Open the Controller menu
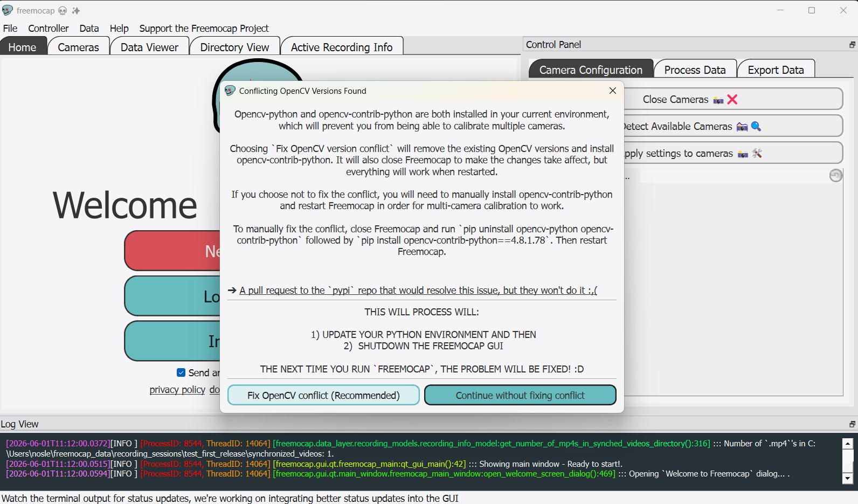The height and width of the screenshot is (504, 858). (49, 28)
